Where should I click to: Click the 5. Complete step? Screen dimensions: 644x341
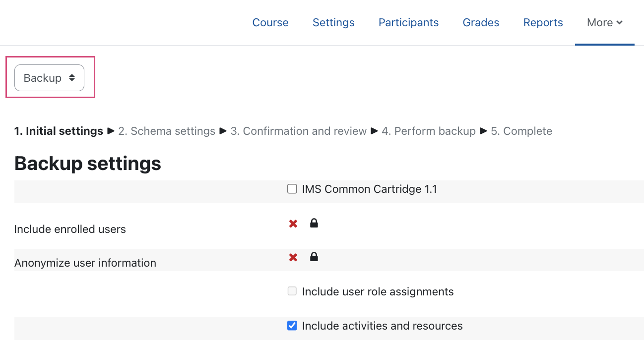tap(521, 131)
